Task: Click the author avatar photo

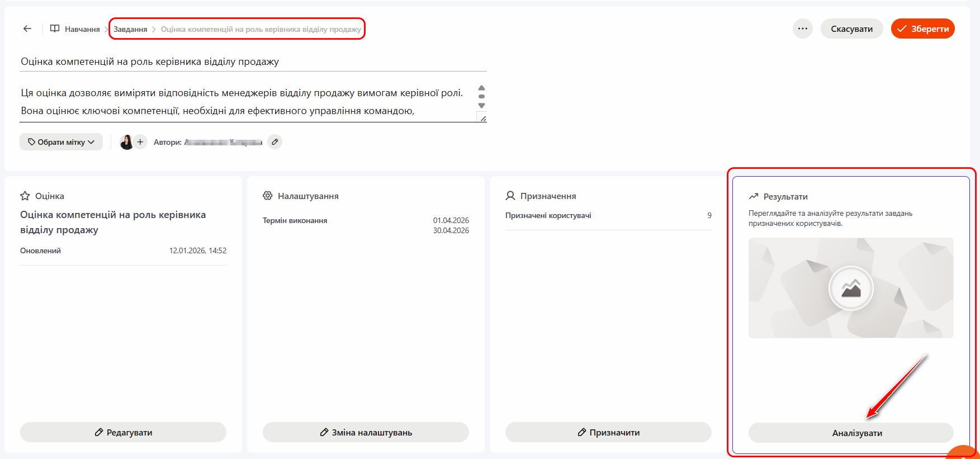Action: [127, 142]
